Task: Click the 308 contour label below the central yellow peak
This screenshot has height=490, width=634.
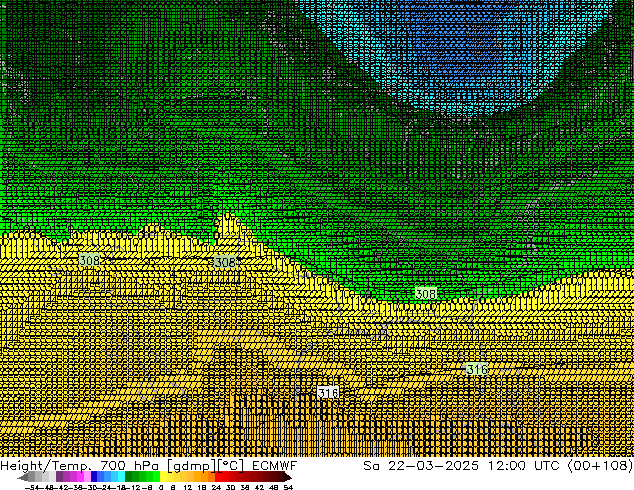Action: [x=225, y=262]
